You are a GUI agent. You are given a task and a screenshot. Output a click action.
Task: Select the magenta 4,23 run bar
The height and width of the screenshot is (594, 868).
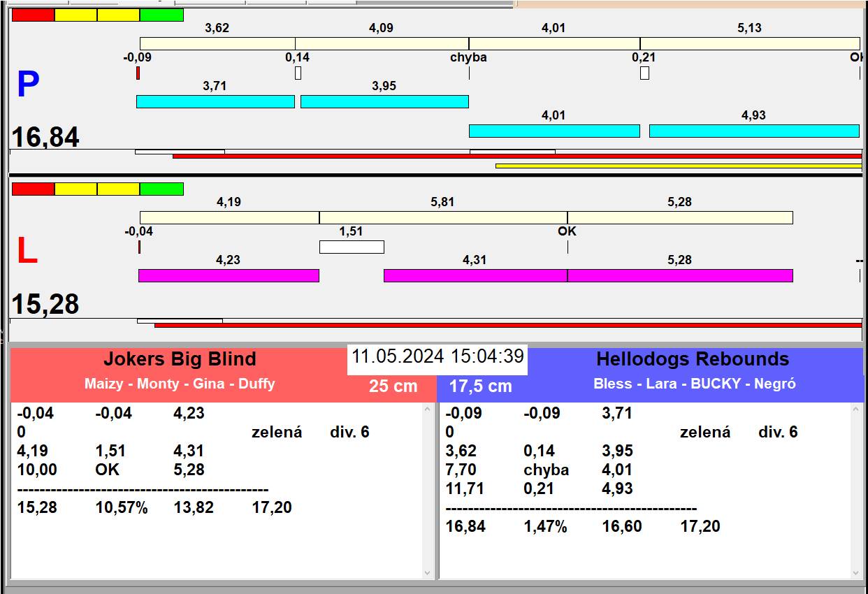pos(229,275)
